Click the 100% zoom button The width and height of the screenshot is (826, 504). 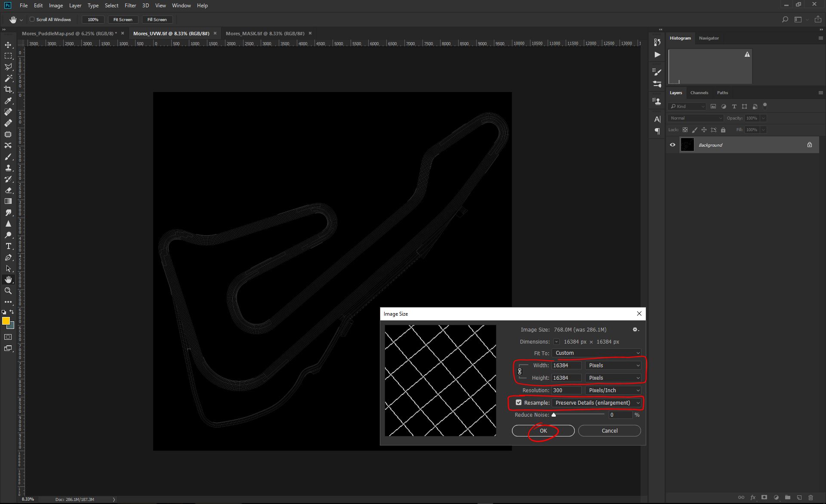[93, 19]
